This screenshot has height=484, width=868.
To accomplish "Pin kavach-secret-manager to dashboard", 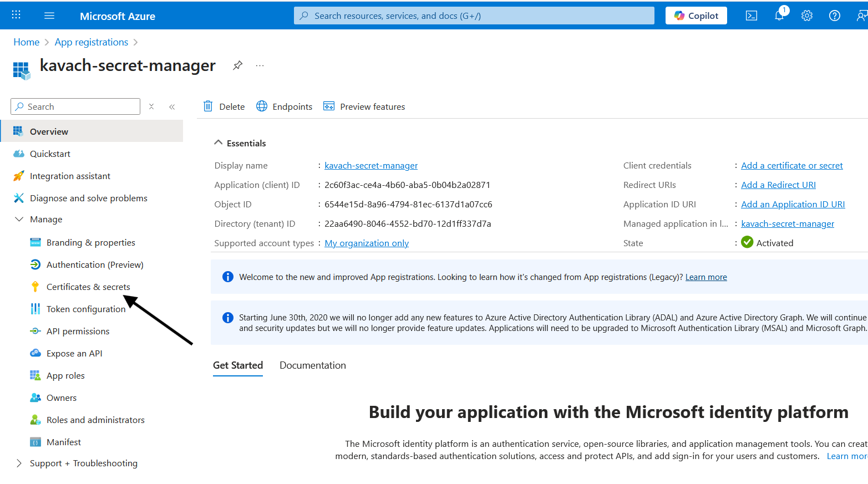I will click(237, 65).
